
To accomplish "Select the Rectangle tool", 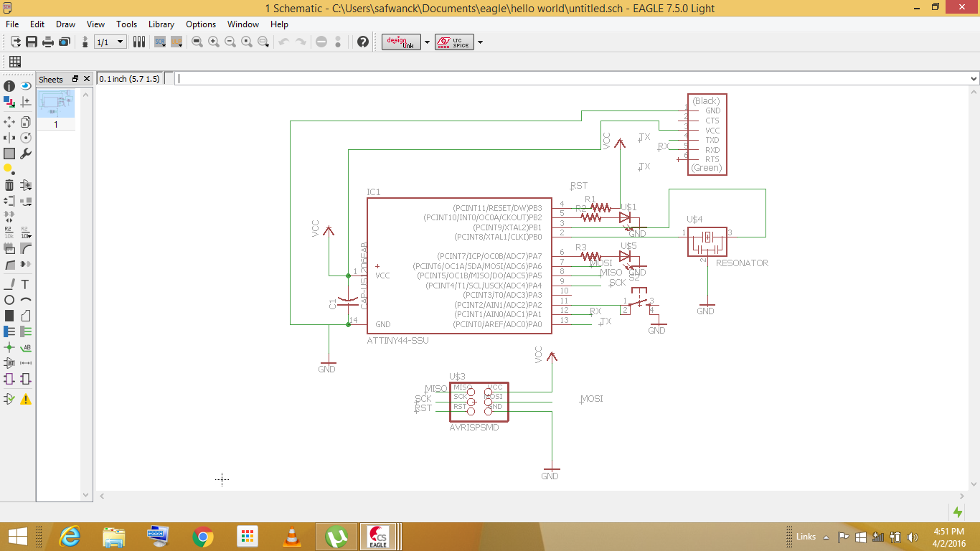I will tap(9, 316).
